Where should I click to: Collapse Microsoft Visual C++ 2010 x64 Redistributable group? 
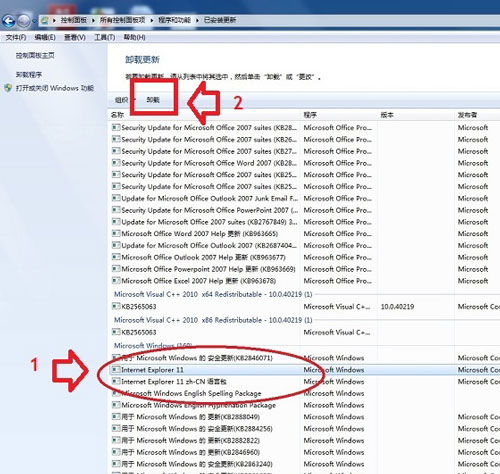tap(213, 294)
